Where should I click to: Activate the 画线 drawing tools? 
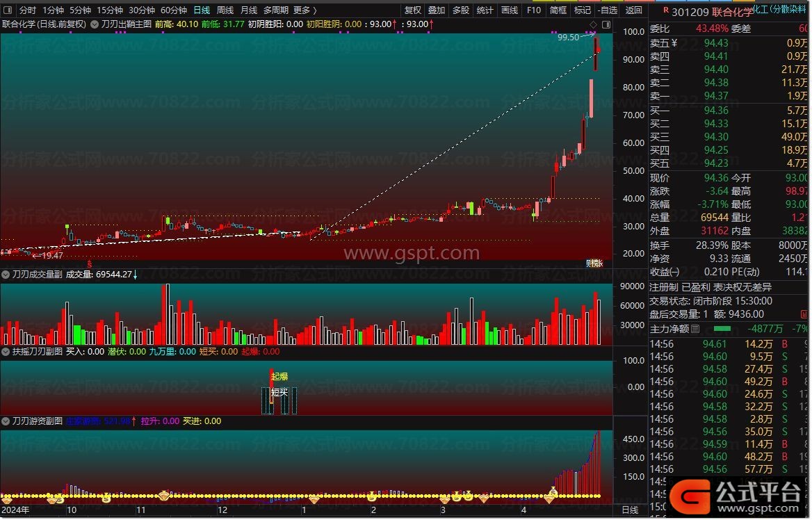(510, 10)
